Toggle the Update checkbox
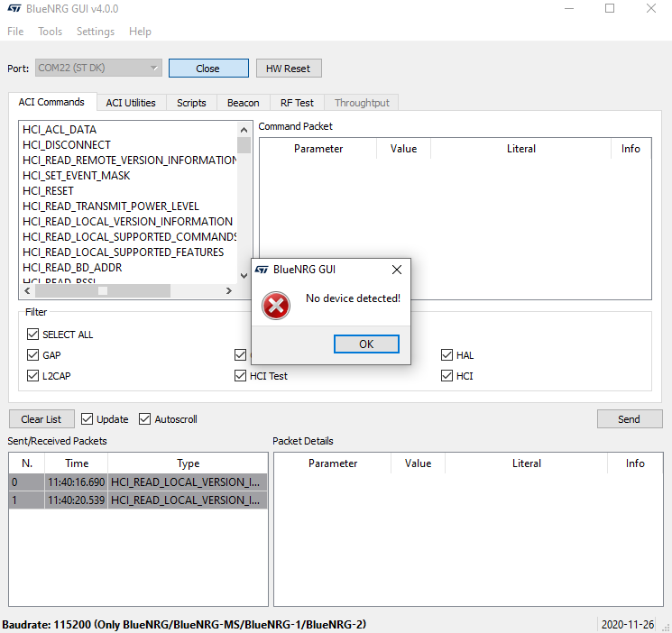The height and width of the screenshot is (633, 672). point(87,419)
